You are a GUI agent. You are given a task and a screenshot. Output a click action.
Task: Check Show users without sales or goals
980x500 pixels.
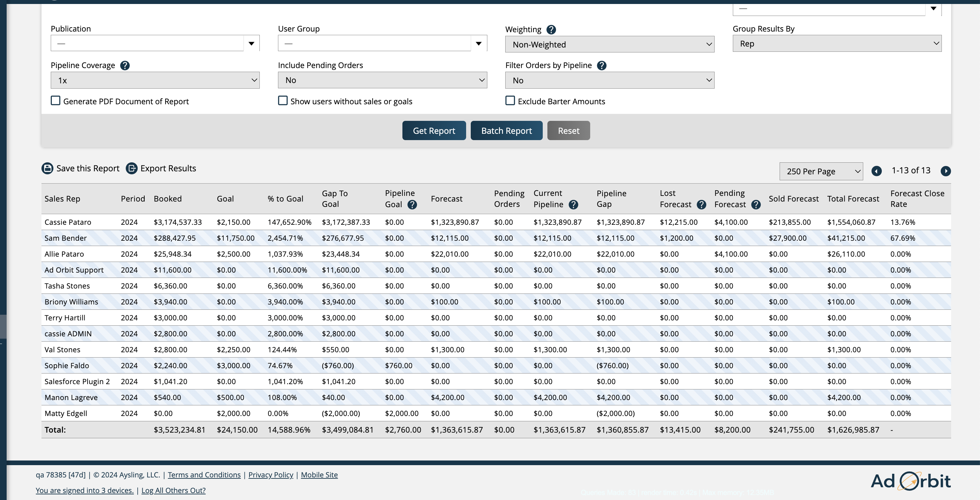click(283, 101)
